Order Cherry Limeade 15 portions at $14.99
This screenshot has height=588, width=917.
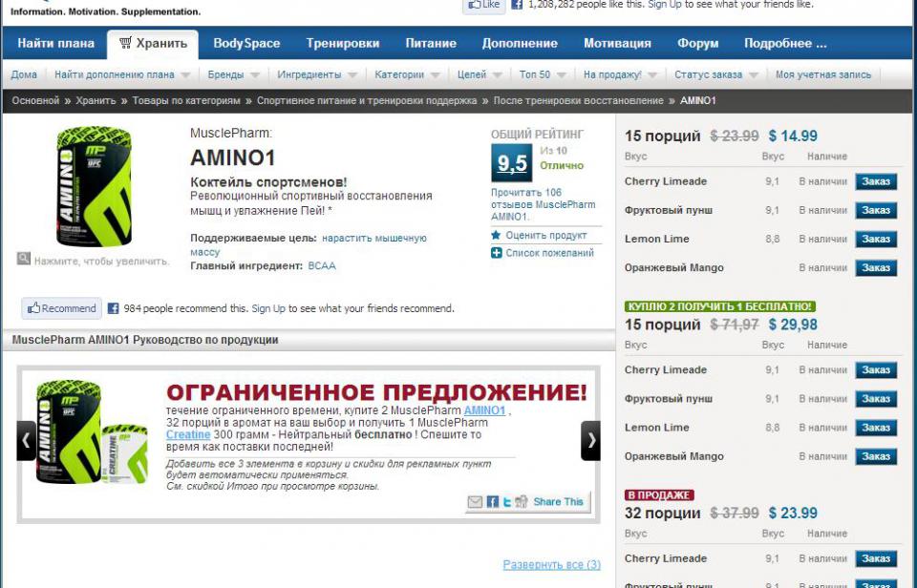tap(875, 181)
